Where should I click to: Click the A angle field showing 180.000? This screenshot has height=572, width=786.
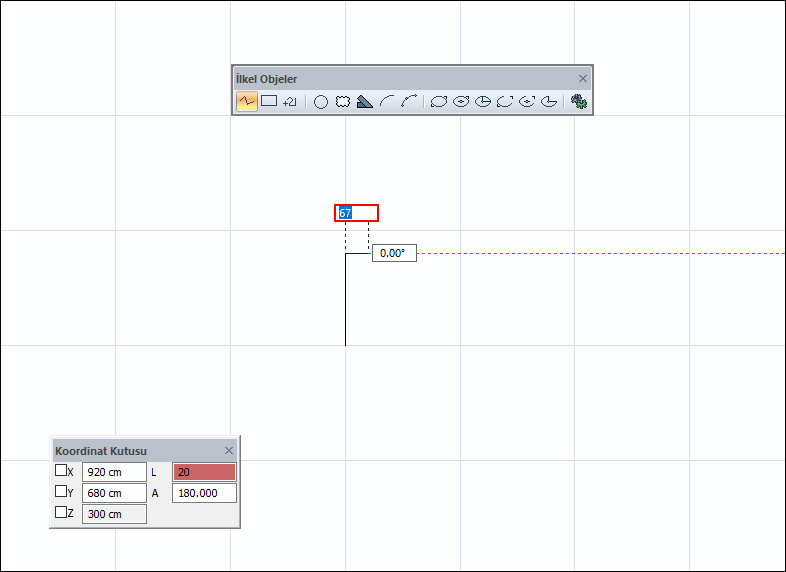(205, 493)
